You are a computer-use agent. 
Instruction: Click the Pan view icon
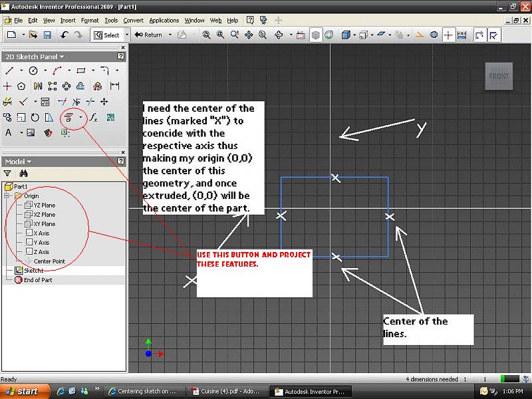[x=249, y=35]
